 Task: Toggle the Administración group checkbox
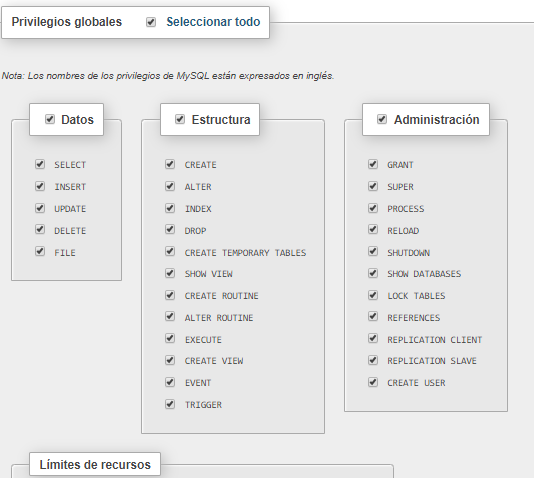click(382, 119)
